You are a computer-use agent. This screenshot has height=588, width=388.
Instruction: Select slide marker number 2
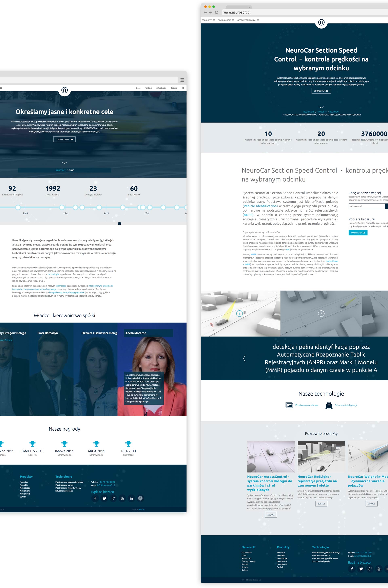321,314
